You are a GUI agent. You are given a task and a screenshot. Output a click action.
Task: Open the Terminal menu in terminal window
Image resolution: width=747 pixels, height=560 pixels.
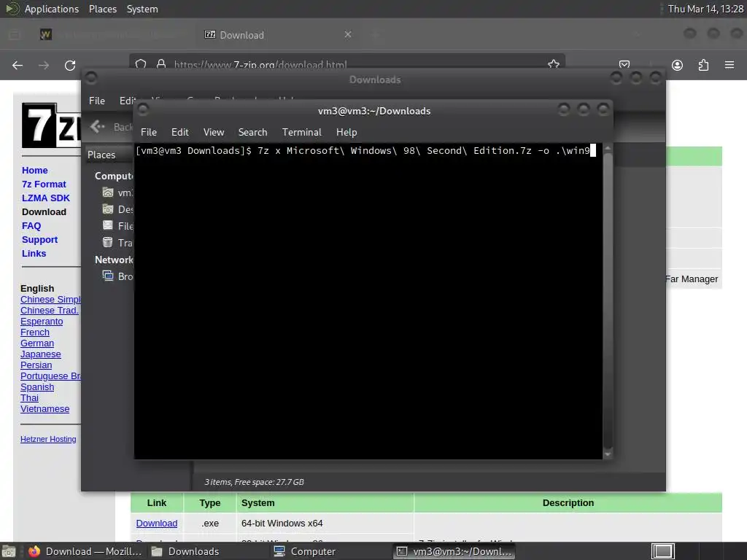pyautogui.click(x=301, y=133)
